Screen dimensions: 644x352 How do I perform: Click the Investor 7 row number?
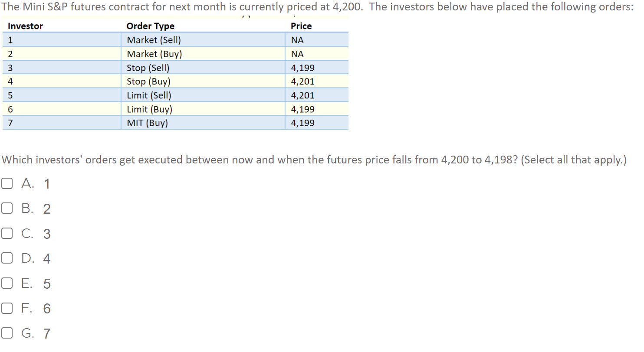coord(10,123)
